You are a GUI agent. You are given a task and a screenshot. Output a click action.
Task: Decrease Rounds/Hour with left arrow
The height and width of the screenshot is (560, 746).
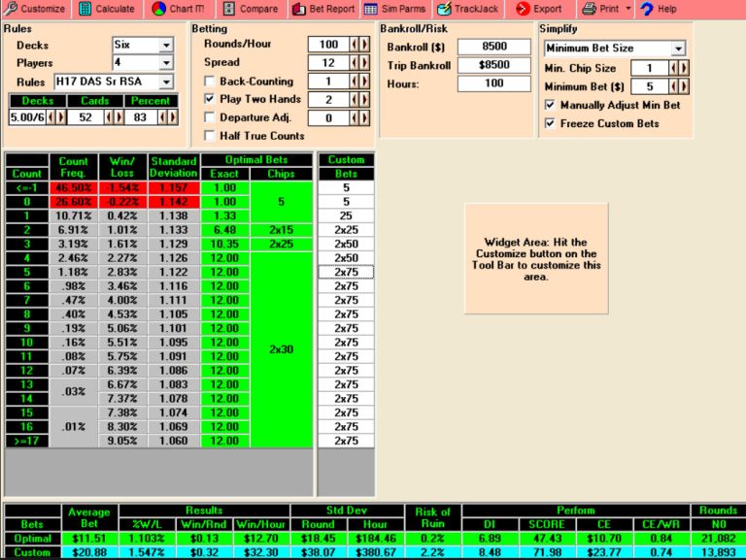pos(355,45)
